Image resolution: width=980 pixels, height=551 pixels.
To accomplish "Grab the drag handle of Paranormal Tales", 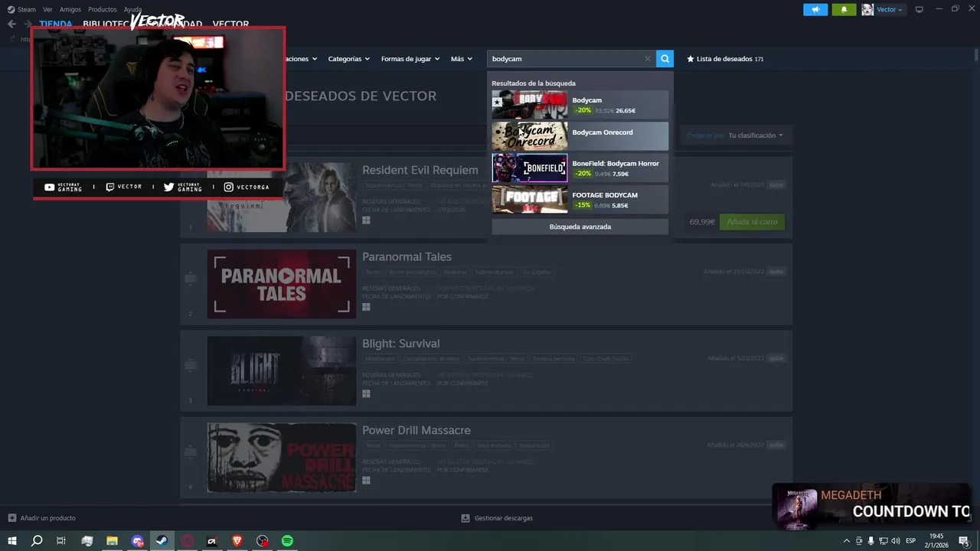I will (x=190, y=279).
